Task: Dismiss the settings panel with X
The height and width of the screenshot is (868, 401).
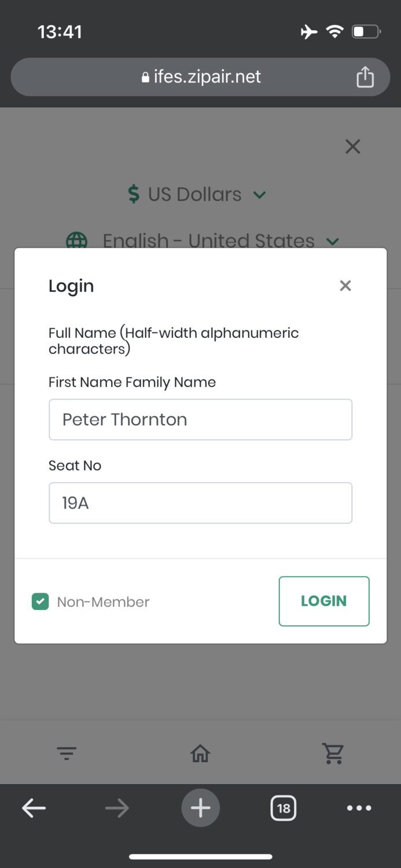Action: point(352,146)
